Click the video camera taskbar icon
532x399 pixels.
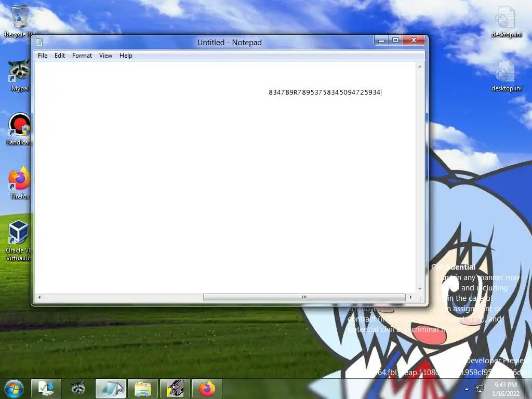pyautogui.click(x=175, y=389)
